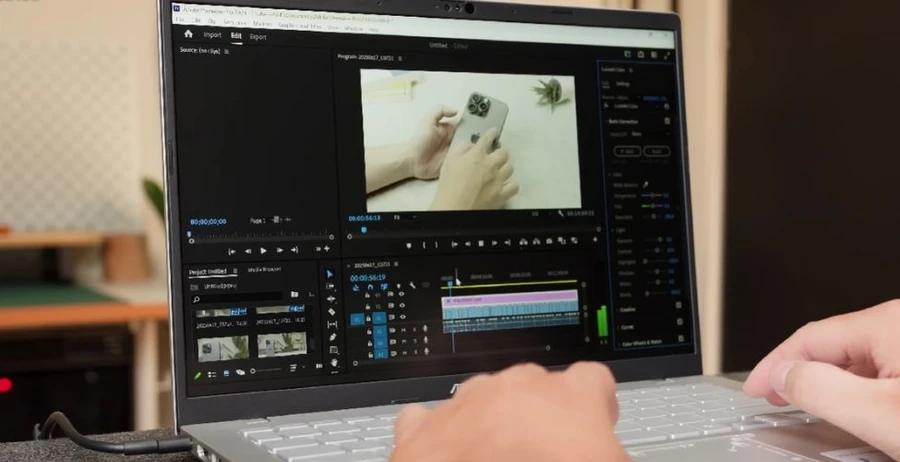Add a marker from timeline header
Viewport: 900px width, 462px height.
point(398,286)
